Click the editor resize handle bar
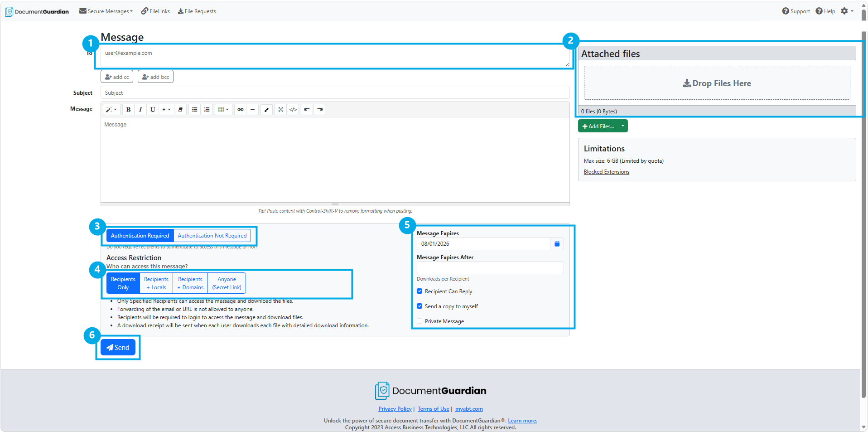868x432 pixels. [335, 204]
